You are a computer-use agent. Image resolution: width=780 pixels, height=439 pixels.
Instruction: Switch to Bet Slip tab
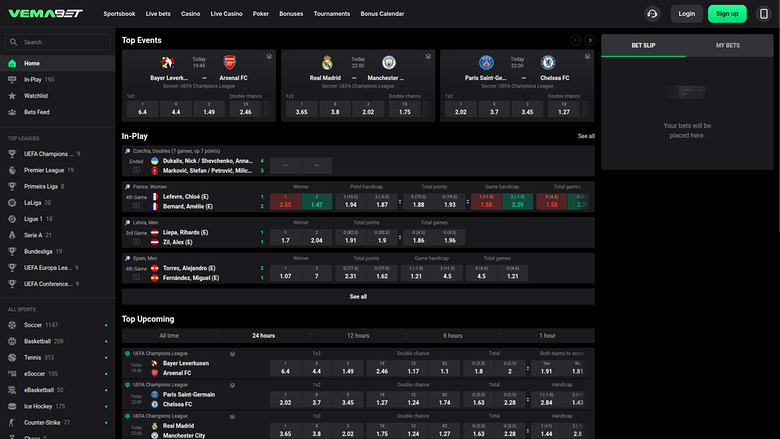point(643,45)
